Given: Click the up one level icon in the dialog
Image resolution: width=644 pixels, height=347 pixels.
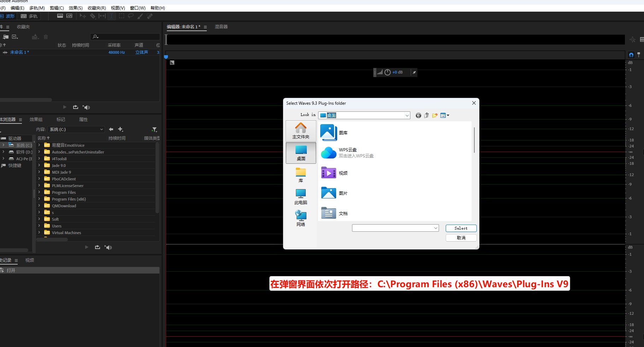Looking at the screenshot, I should (427, 115).
